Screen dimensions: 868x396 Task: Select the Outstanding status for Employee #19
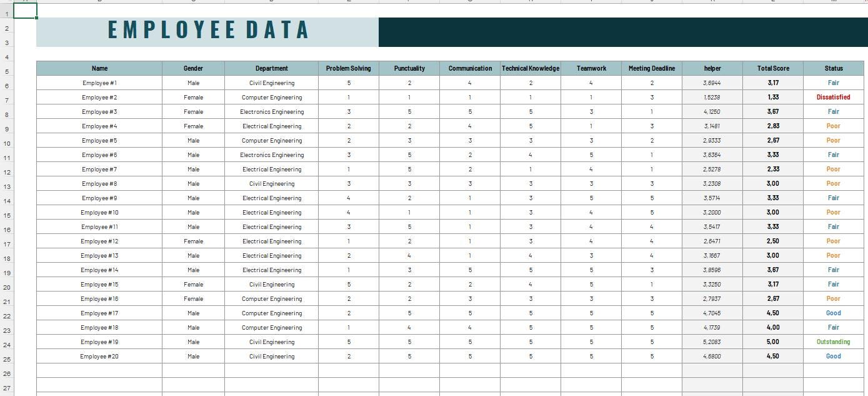[x=833, y=342]
